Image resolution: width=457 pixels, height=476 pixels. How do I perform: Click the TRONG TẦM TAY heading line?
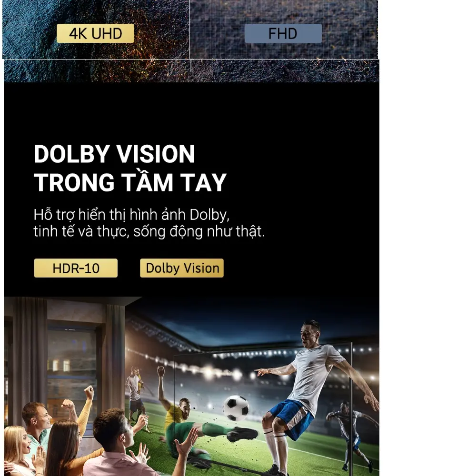click(130, 181)
